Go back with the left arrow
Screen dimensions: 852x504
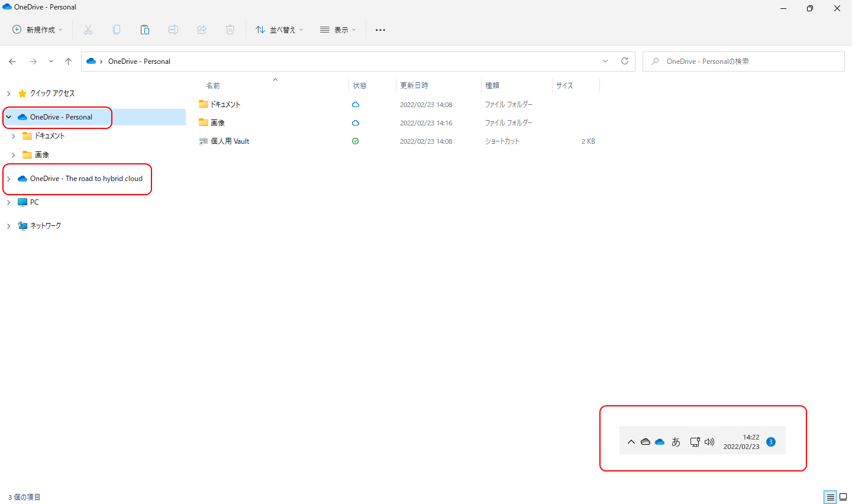(12, 62)
